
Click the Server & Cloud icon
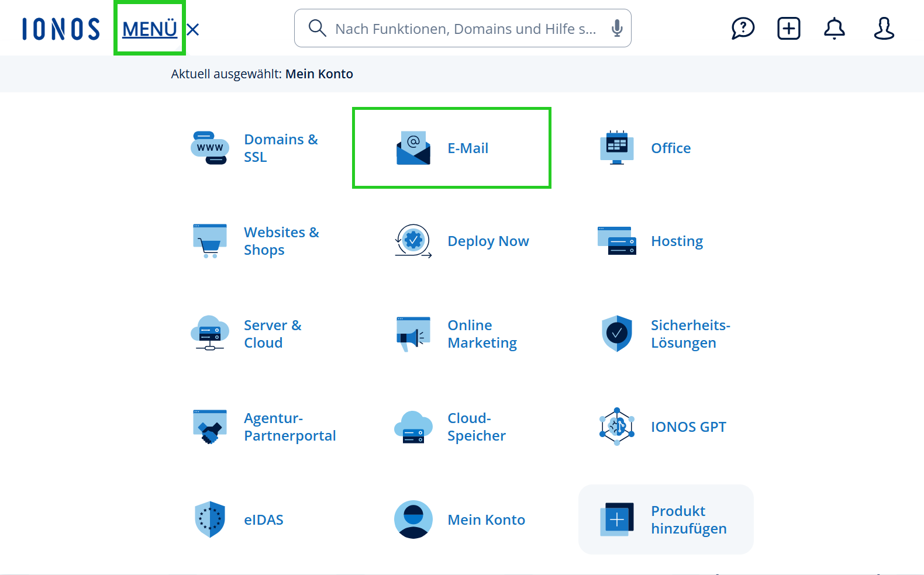coord(210,333)
